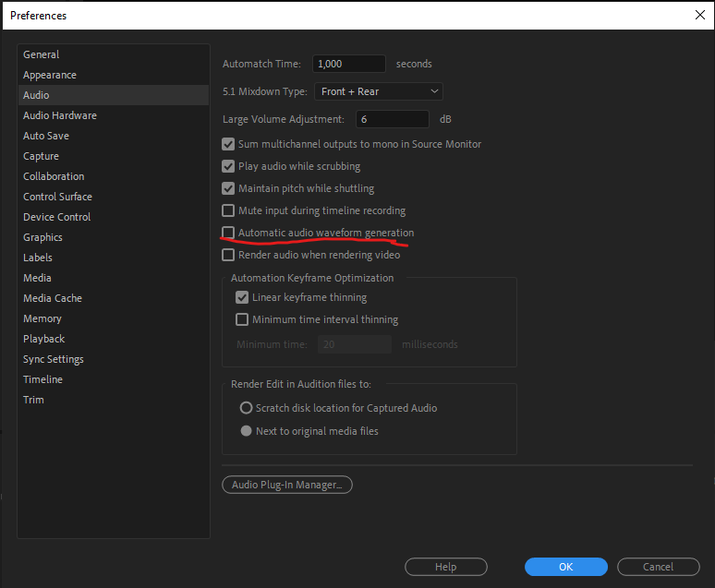
Task: Confirm settings with the OK button
Action: (565, 567)
